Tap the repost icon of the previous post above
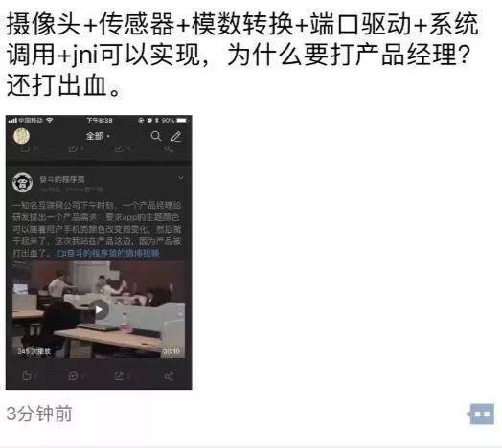 pyautogui.click(x=123, y=149)
